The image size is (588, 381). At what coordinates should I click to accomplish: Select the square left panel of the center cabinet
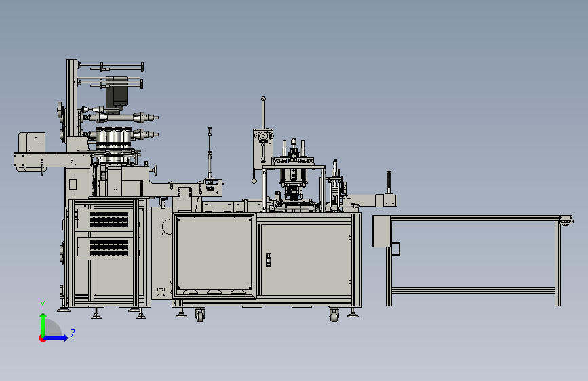click(214, 254)
